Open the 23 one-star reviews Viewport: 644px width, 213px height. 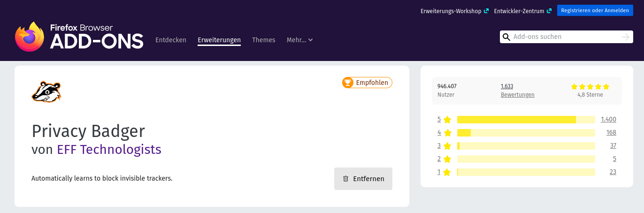613,172
